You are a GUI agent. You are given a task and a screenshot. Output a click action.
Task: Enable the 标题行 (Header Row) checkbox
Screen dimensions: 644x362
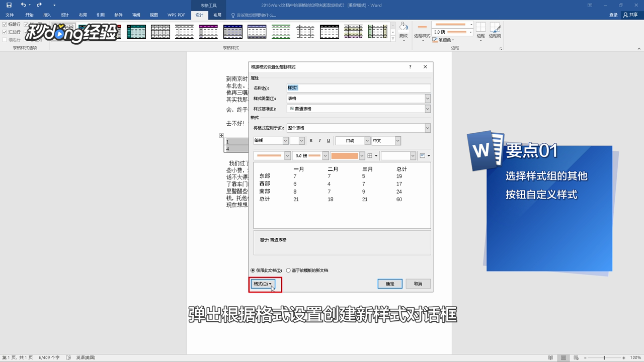[5, 24]
